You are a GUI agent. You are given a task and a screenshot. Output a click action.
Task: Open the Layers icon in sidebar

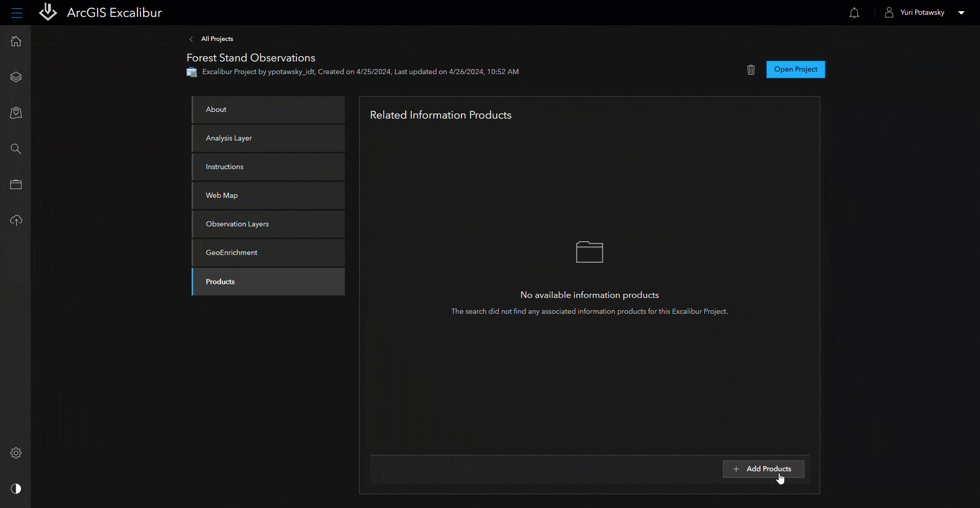[x=16, y=77]
